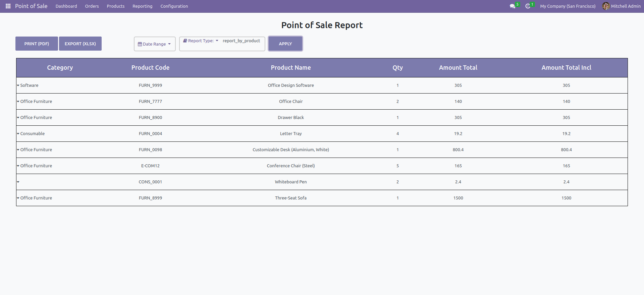Viewport: 644px width, 295px height.
Task: Click Mitchell Admin's avatar picture
Action: pyautogui.click(x=605, y=6)
